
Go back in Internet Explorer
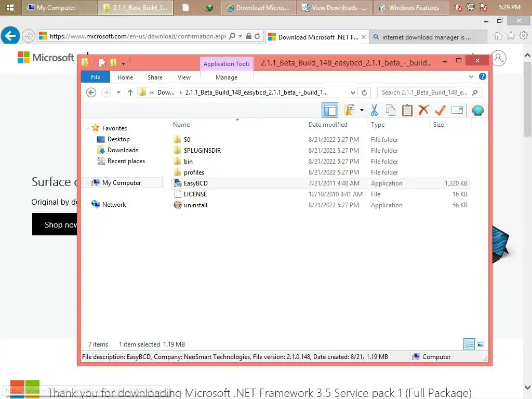pyautogui.click(x=10, y=35)
